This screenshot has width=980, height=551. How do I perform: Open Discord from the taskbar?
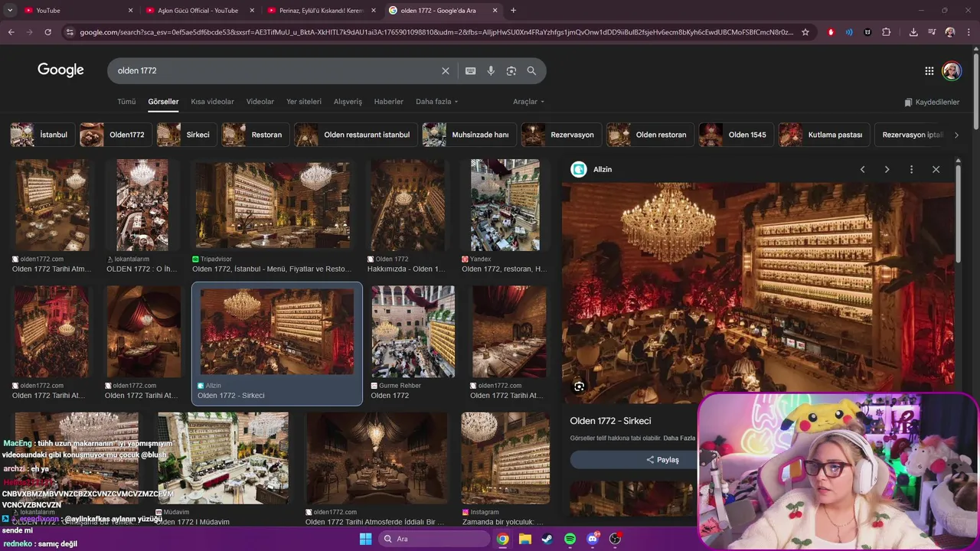[x=593, y=539]
